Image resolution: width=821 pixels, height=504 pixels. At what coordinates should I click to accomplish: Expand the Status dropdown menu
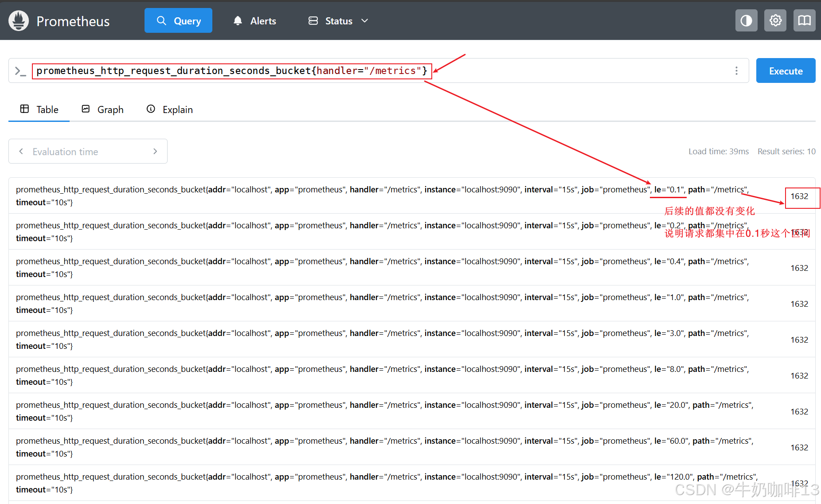pos(338,21)
